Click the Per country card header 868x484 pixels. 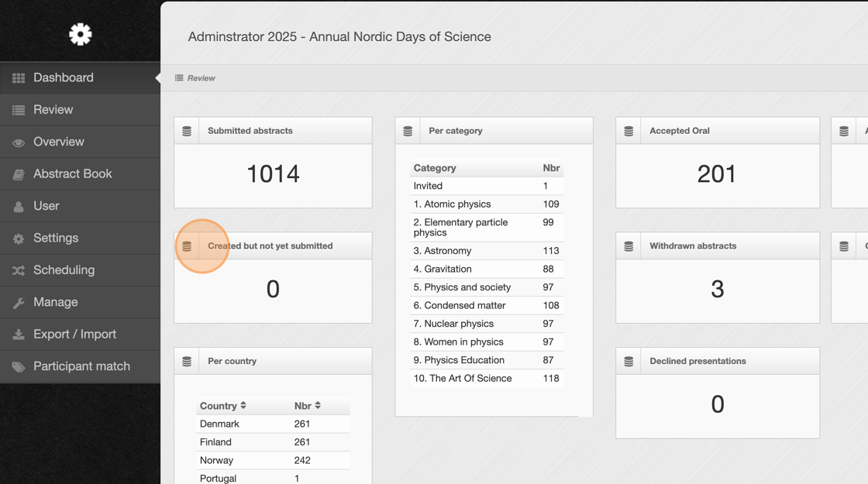tap(273, 361)
